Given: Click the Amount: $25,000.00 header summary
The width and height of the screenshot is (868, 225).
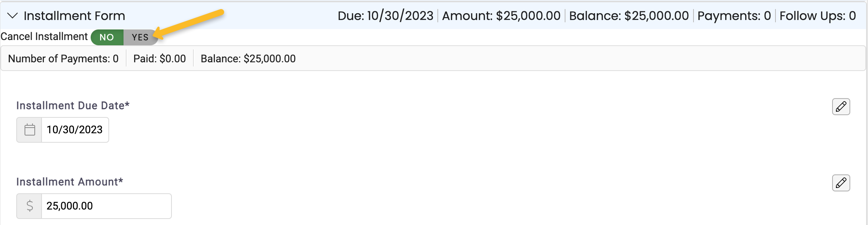Looking at the screenshot, I should tap(501, 16).
